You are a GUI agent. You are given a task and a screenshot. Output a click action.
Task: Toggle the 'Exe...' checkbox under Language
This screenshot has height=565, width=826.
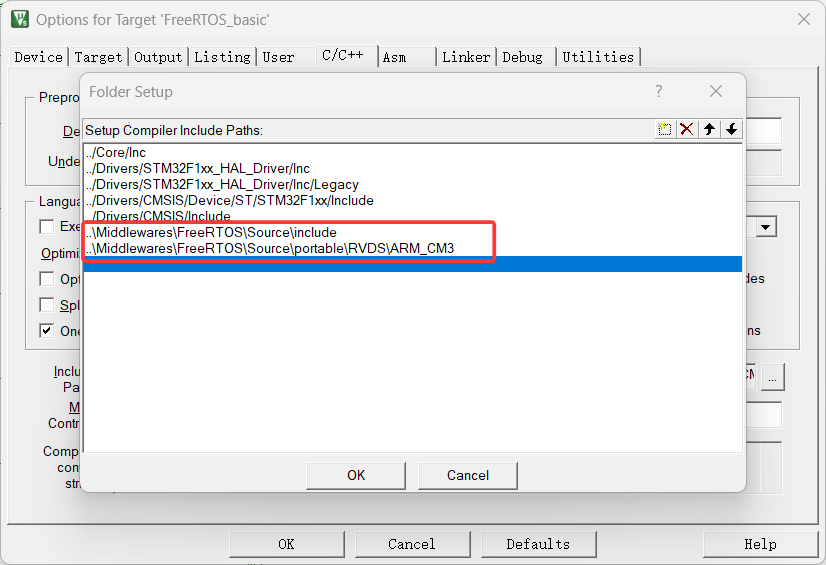click(47, 226)
